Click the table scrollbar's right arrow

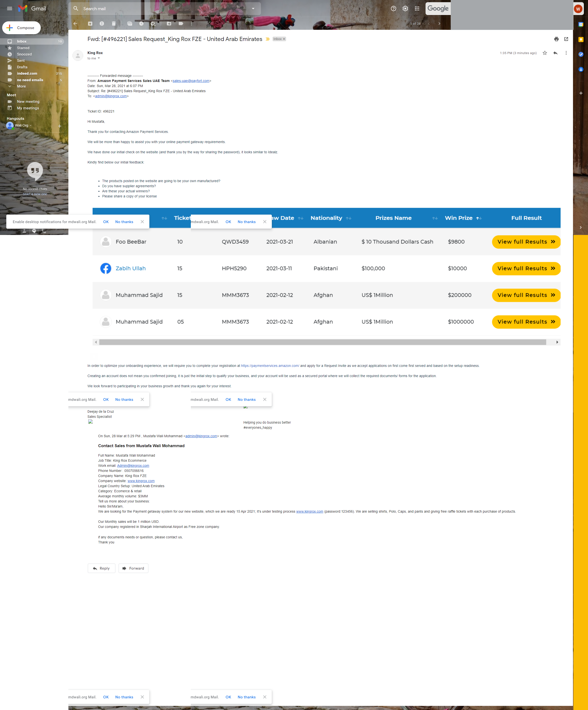point(557,342)
